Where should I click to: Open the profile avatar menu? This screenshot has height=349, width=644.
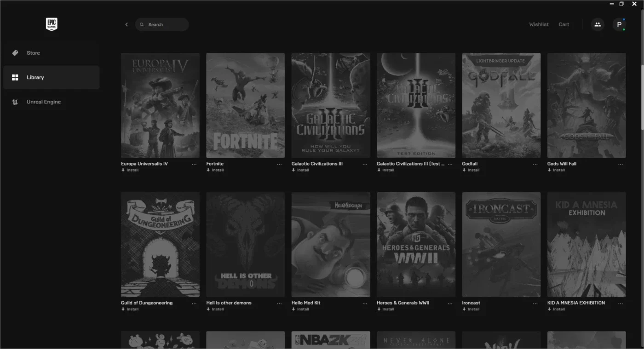(x=619, y=24)
